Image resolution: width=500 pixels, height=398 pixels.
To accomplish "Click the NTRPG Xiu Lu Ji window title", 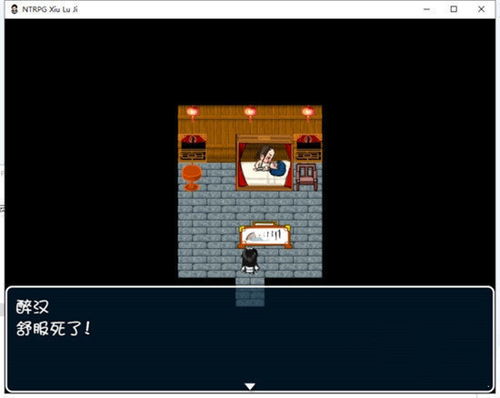I will 50,9.
